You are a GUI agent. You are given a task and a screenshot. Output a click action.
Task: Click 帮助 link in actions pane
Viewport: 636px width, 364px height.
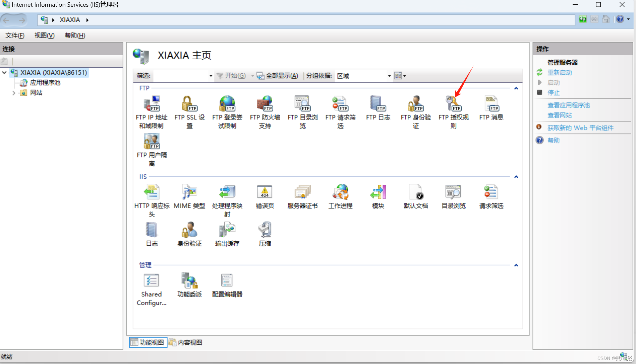click(x=554, y=140)
